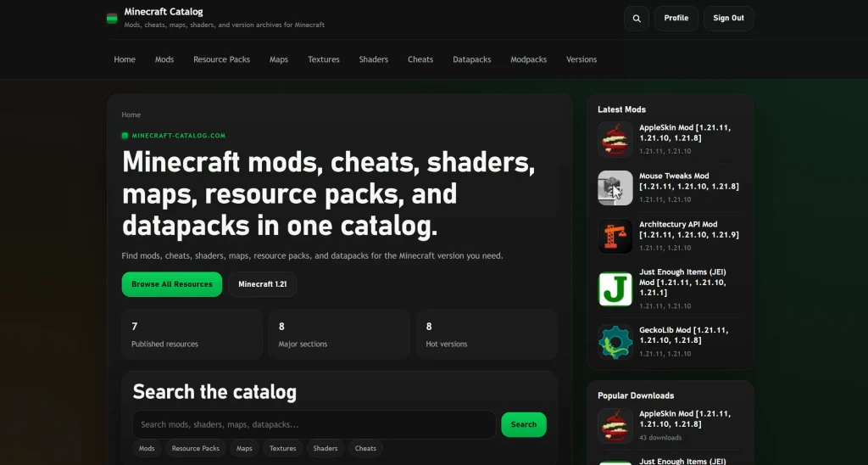Click the 'Latest Mods' heading
Screen dimensions: 868x465
(621, 109)
